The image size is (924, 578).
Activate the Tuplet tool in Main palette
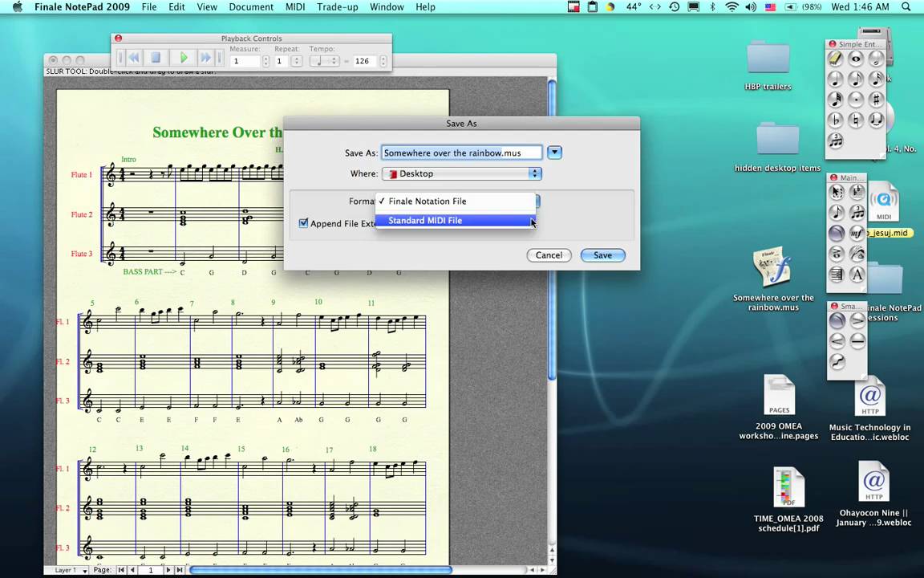click(857, 212)
